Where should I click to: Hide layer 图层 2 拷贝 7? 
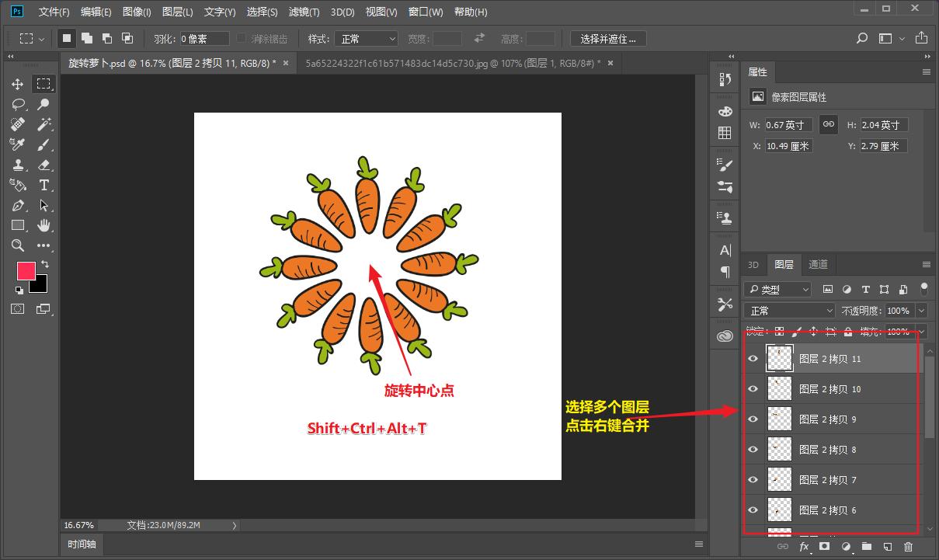click(753, 480)
